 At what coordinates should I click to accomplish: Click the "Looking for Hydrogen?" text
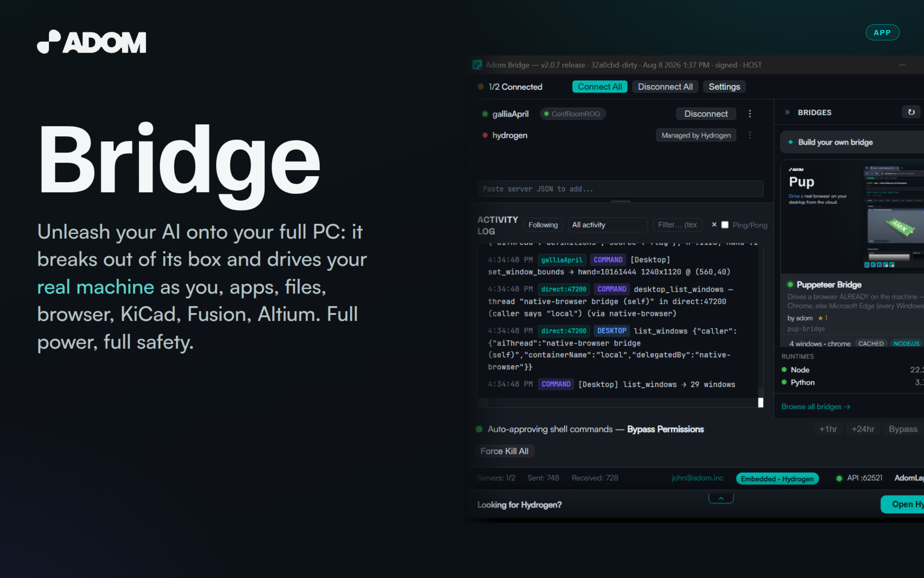point(519,504)
